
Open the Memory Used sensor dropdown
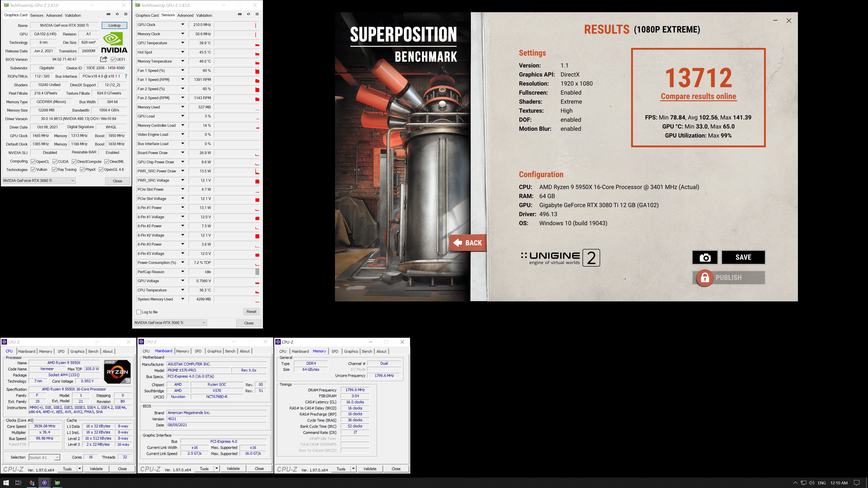coord(183,107)
